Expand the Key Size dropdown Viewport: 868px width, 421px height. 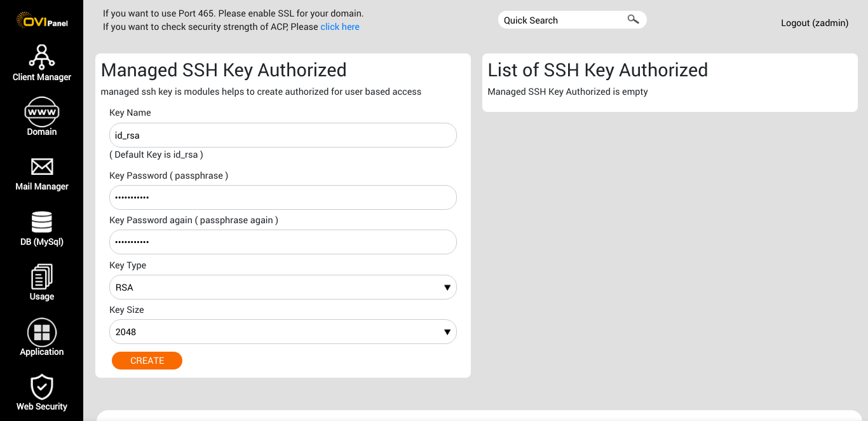(283, 332)
